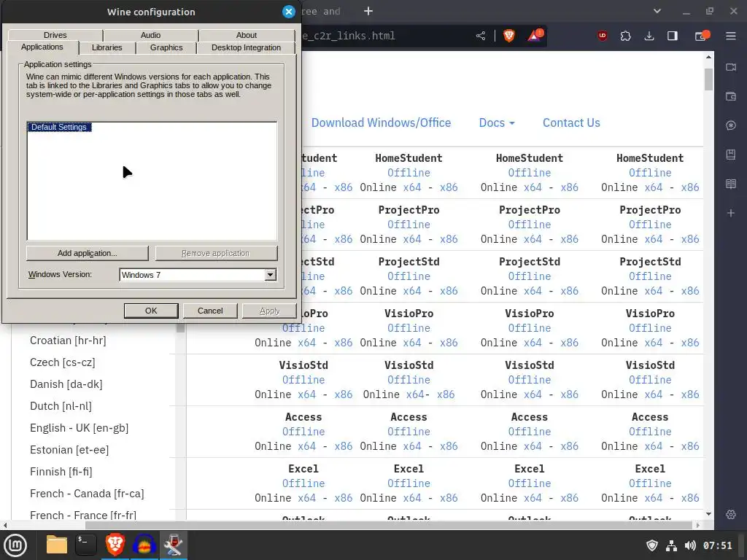Open the Brave Shields lion icon
Viewport: 747px width, 560px height.
508,36
